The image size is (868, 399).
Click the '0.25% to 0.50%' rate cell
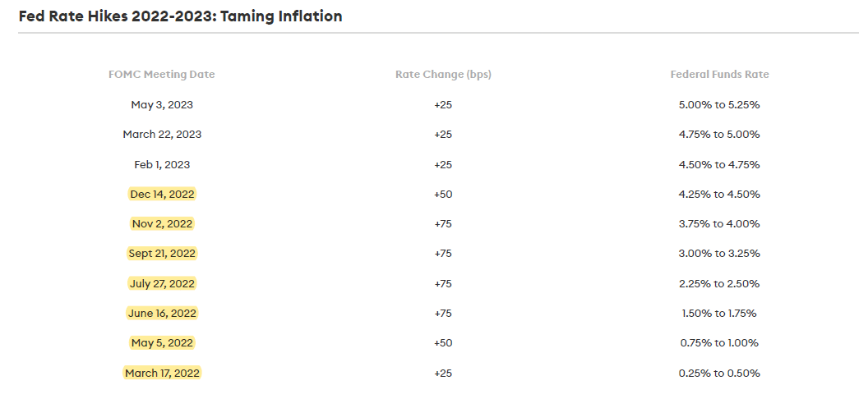tap(719, 373)
